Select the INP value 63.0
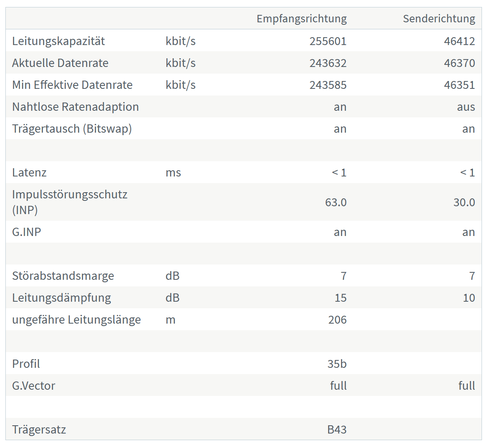 (x=336, y=202)
